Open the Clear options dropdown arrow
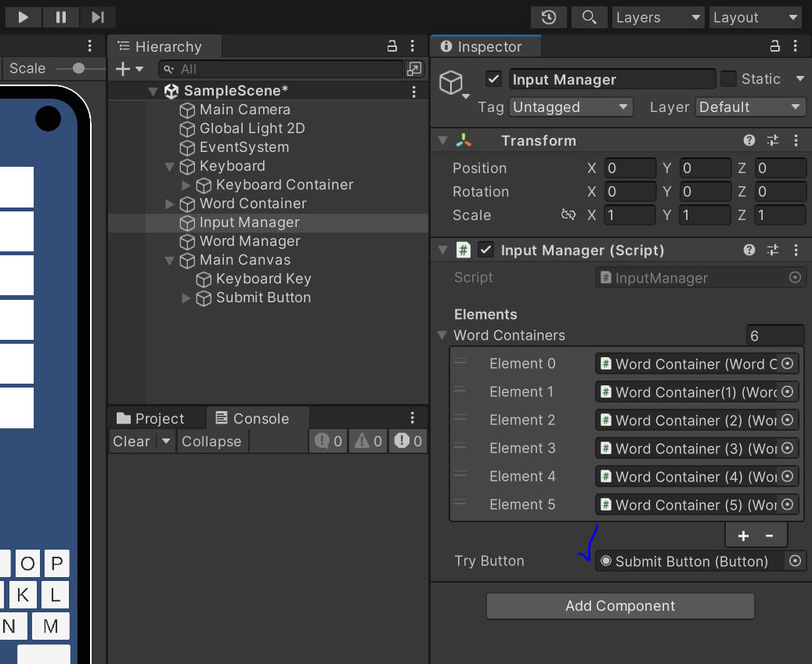Screen dimensions: 812x664 click(166, 442)
